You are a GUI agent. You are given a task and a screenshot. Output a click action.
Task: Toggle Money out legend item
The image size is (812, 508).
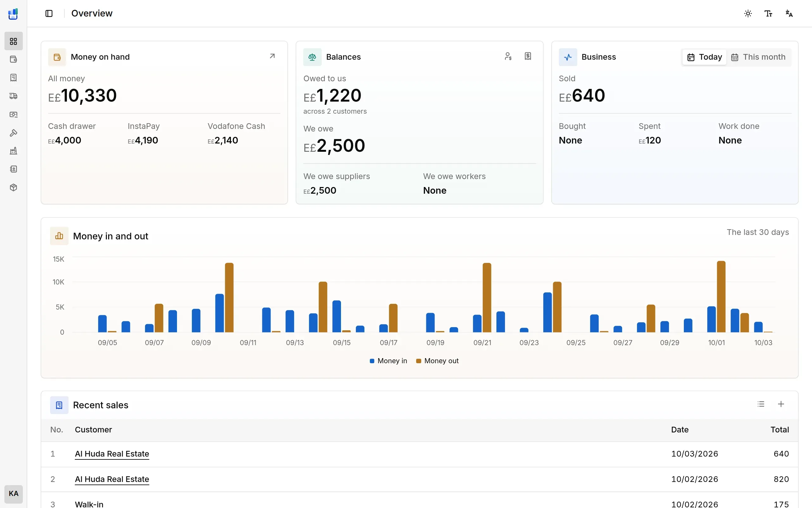tap(437, 361)
